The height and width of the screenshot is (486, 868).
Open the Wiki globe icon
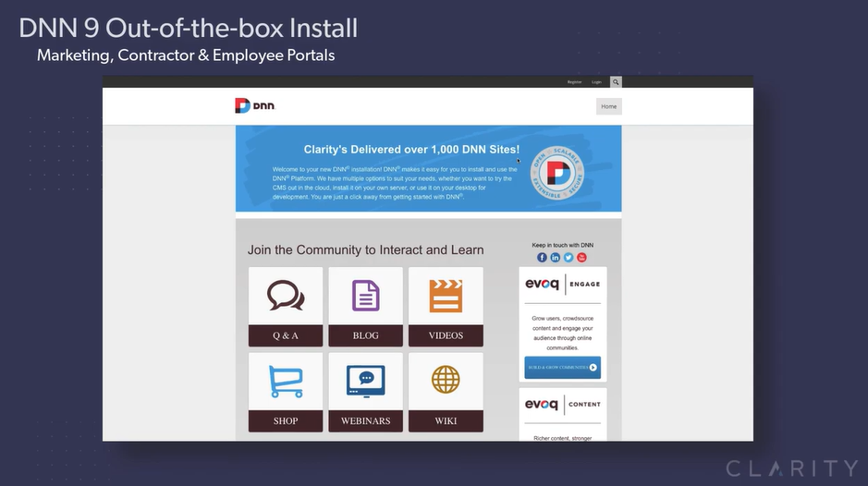pos(446,380)
